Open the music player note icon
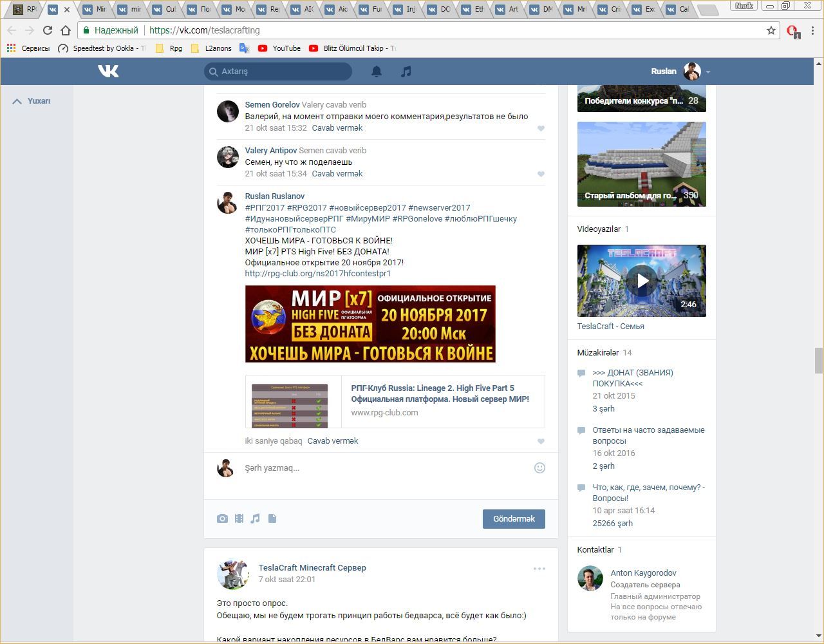Image resolution: width=824 pixels, height=644 pixels. 406,71
